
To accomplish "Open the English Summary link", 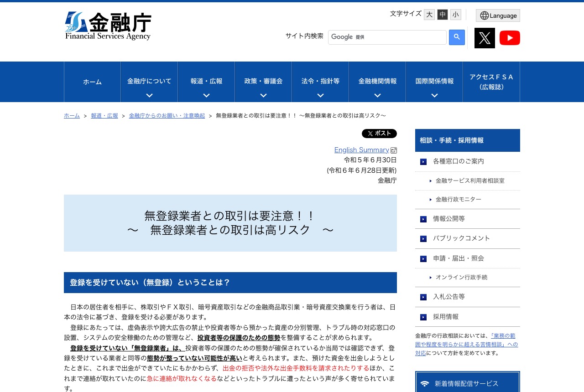I will coord(361,150).
